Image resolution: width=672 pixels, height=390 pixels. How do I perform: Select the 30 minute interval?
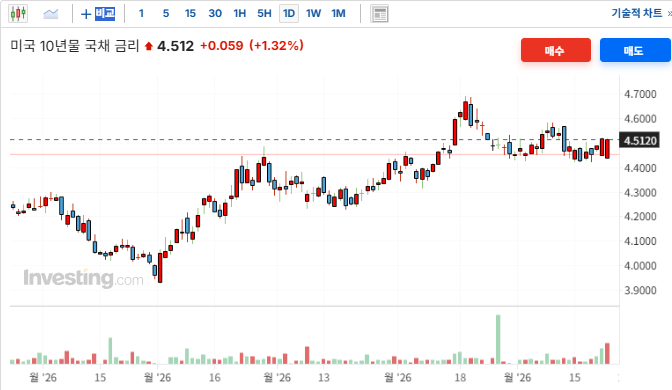tap(215, 14)
